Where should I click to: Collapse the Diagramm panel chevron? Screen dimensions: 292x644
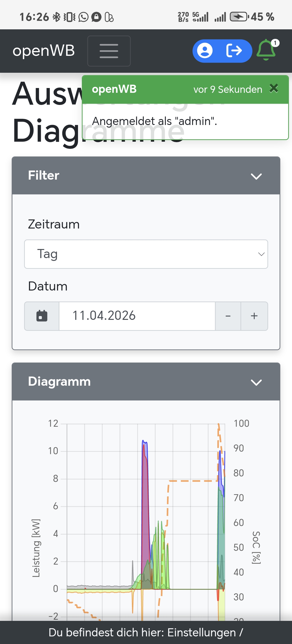256,382
